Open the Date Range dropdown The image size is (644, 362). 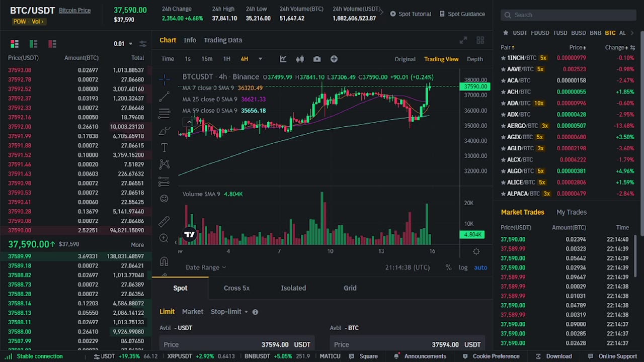pyautogui.click(x=206, y=267)
